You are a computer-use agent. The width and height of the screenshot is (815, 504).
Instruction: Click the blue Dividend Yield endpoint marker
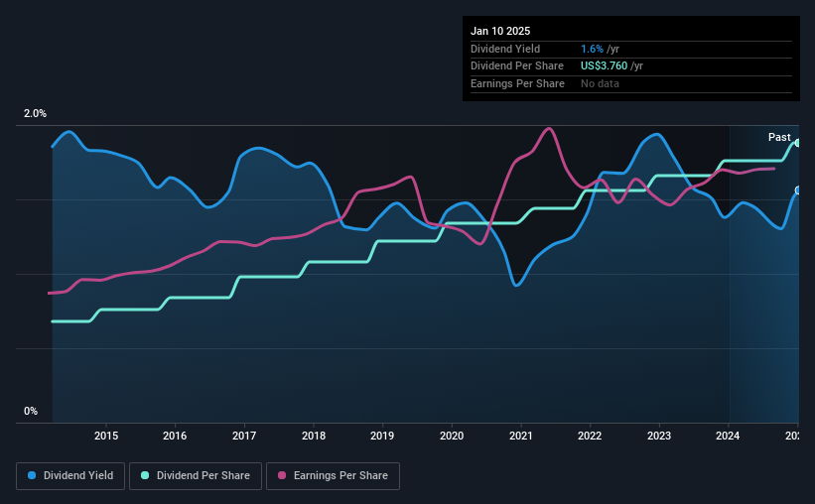pyautogui.click(x=798, y=190)
